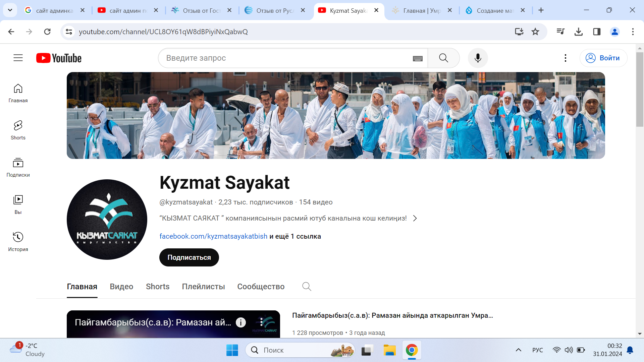Show video info via the i icon
The width and height of the screenshot is (644, 362).
(x=241, y=322)
